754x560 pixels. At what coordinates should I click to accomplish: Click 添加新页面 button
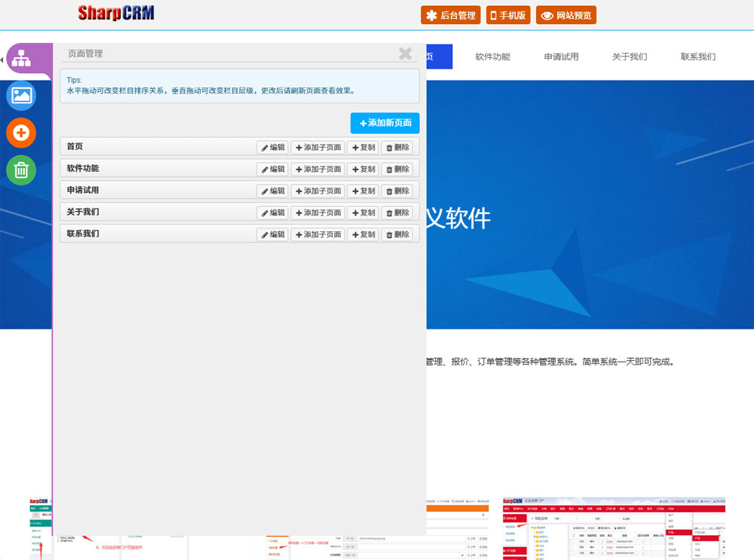click(385, 123)
